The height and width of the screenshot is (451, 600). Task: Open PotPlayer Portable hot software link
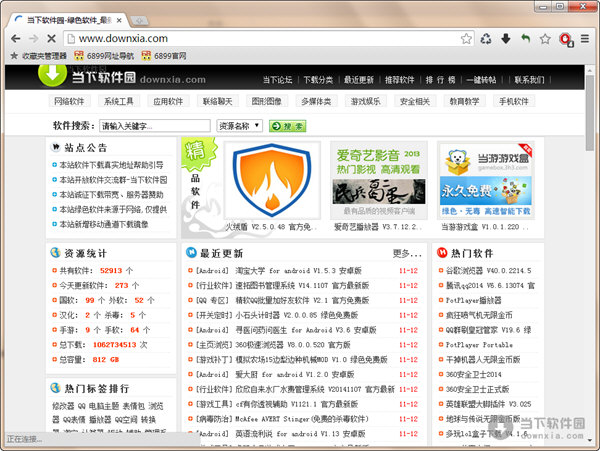pyautogui.click(x=479, y=345)
